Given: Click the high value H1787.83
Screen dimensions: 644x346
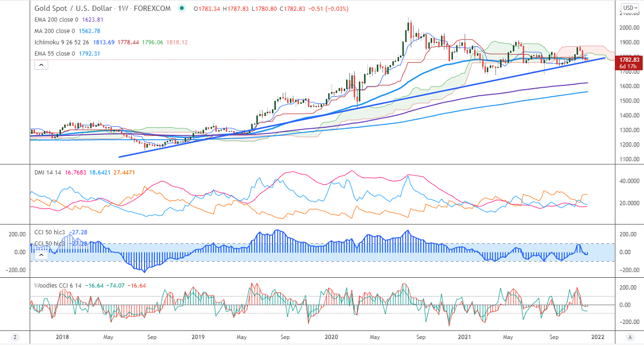Looking at the screenshot, I should [x=236, y=9].
